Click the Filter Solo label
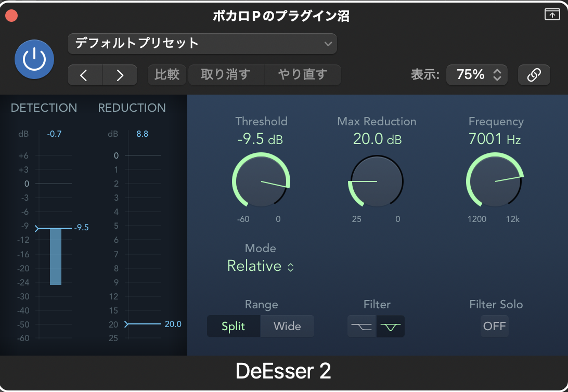Screen dimensions: 568x392 point(496,305)
